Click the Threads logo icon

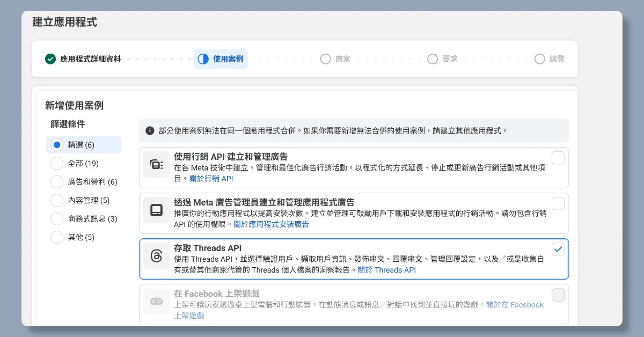(x=157, y=256)
